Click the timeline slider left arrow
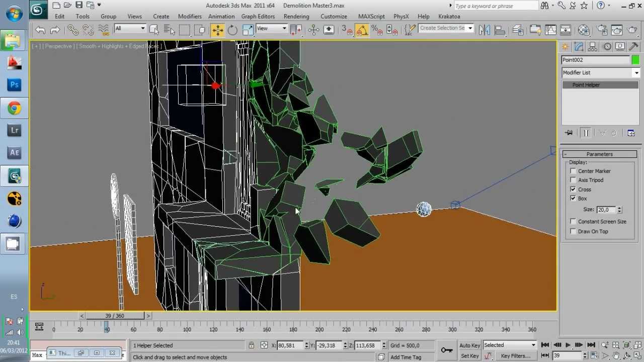Image resolution: width=644 pixels, height=362 pixels. (x=82, y=316)
